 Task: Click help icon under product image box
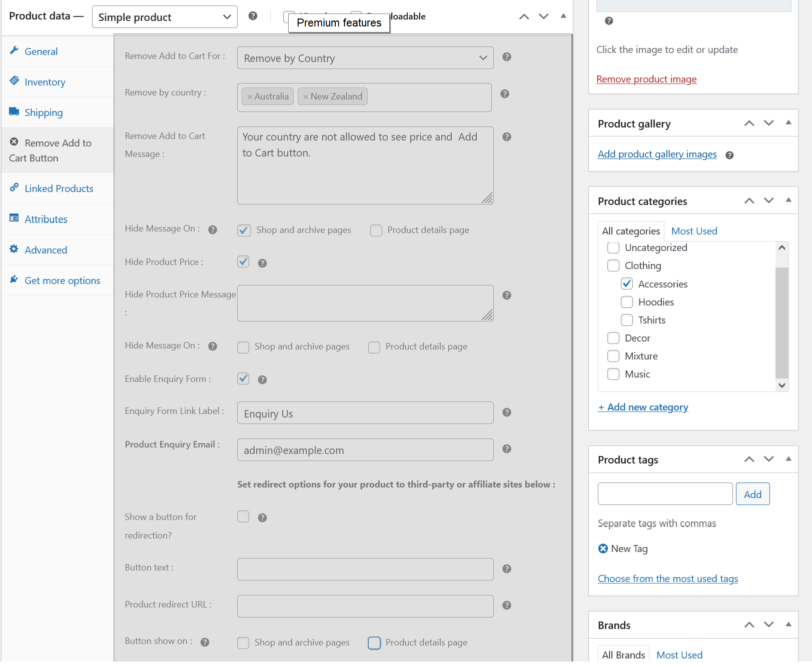(609, 21)
